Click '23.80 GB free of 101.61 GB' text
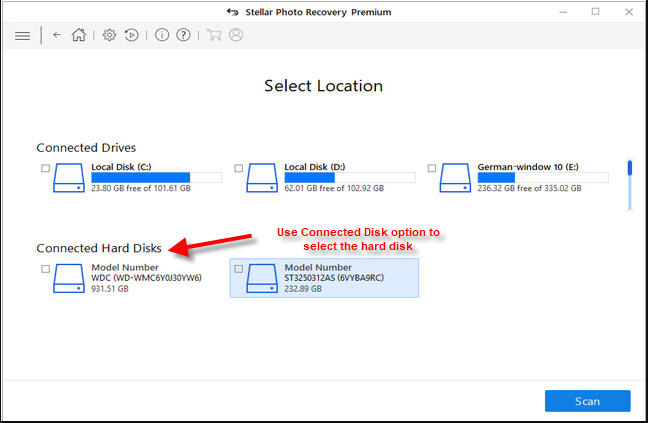The width and height of the screenshot is (648, 423). (141, 188)
